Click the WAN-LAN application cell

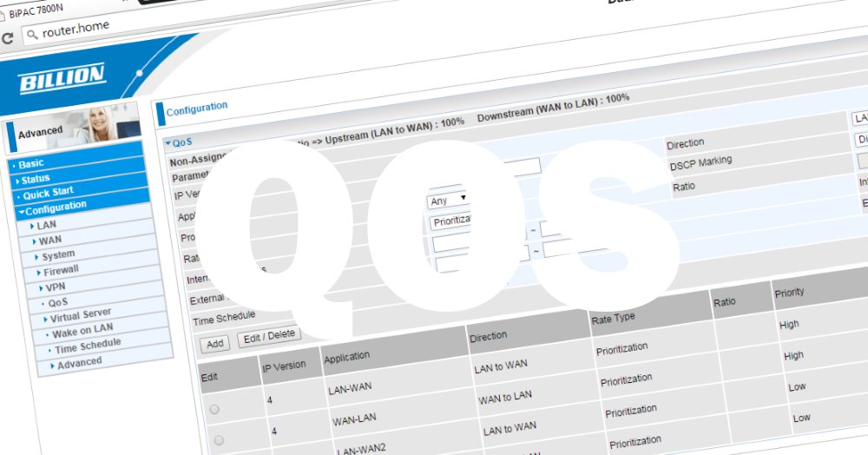pos(354,419)
